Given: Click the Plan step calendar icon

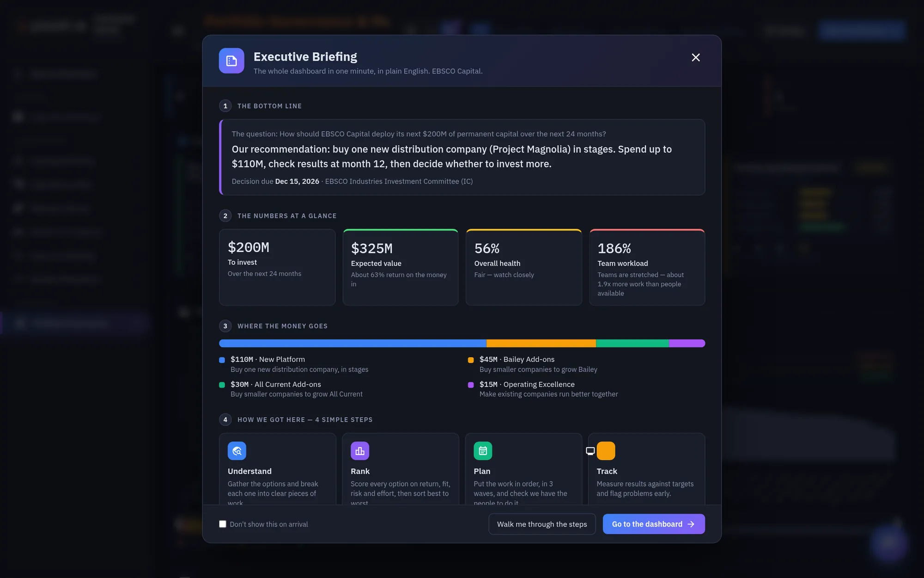Looking at the screenshot, I should [483, 451].
